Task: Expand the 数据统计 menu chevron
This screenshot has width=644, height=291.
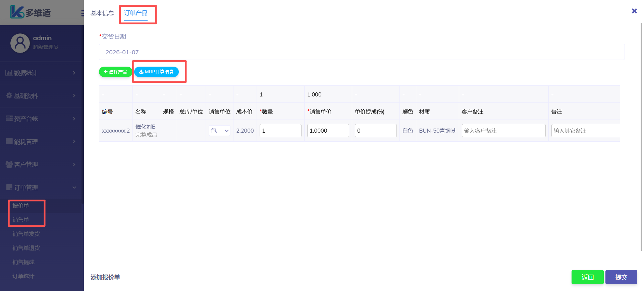Action: pyautogui.click(x=74, y=73)
